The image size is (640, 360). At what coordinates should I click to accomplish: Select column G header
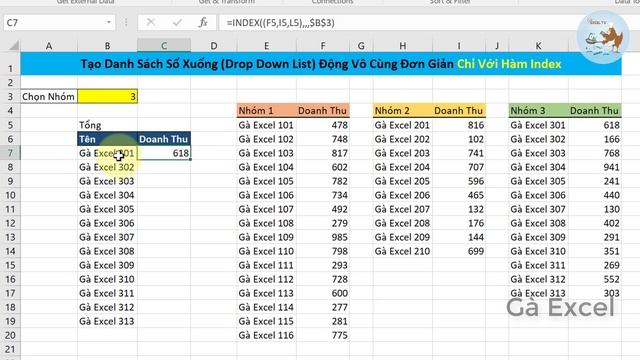click(361, 46)
